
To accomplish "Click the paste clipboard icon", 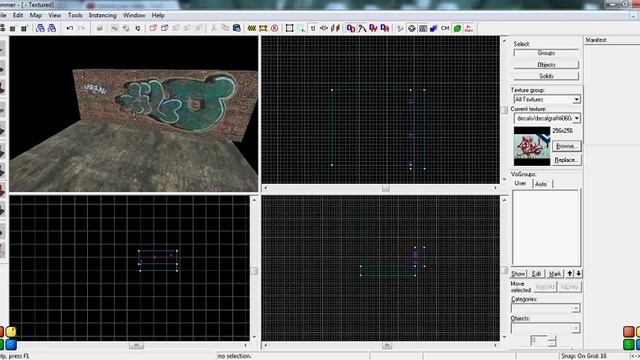I will pyautogui.click(x=237, y=28).
